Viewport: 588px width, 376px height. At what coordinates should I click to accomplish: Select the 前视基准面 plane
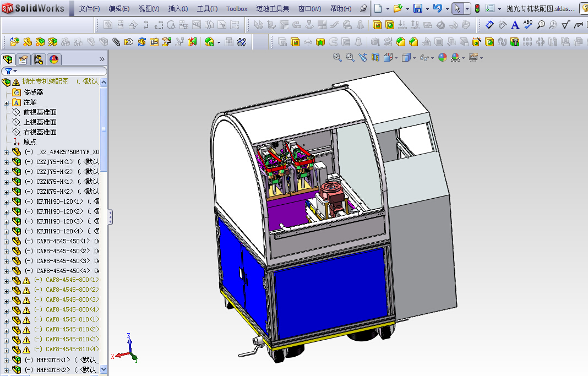[40, 112]
